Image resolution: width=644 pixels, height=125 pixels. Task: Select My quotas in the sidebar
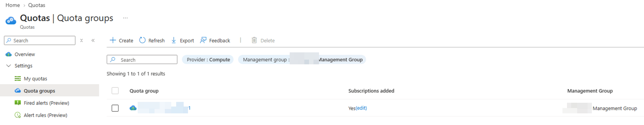(x=35, y=79)
